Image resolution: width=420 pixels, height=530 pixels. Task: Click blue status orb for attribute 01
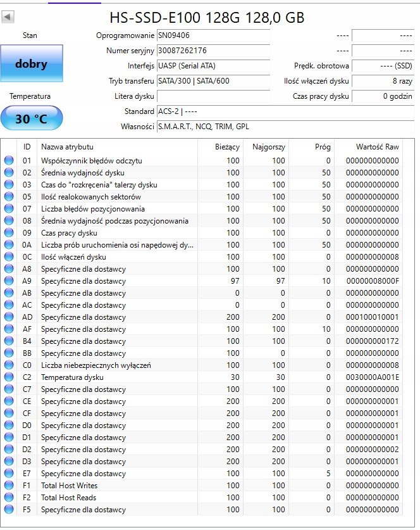click(x=9, y=161)
